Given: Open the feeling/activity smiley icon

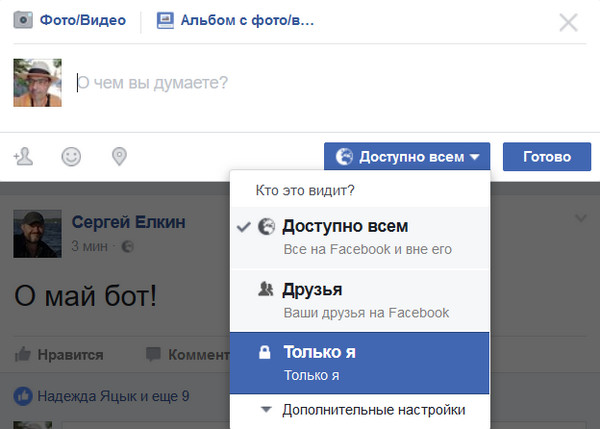Looking at the screenshot, I should pyautogui.click(x=71, y=156).
